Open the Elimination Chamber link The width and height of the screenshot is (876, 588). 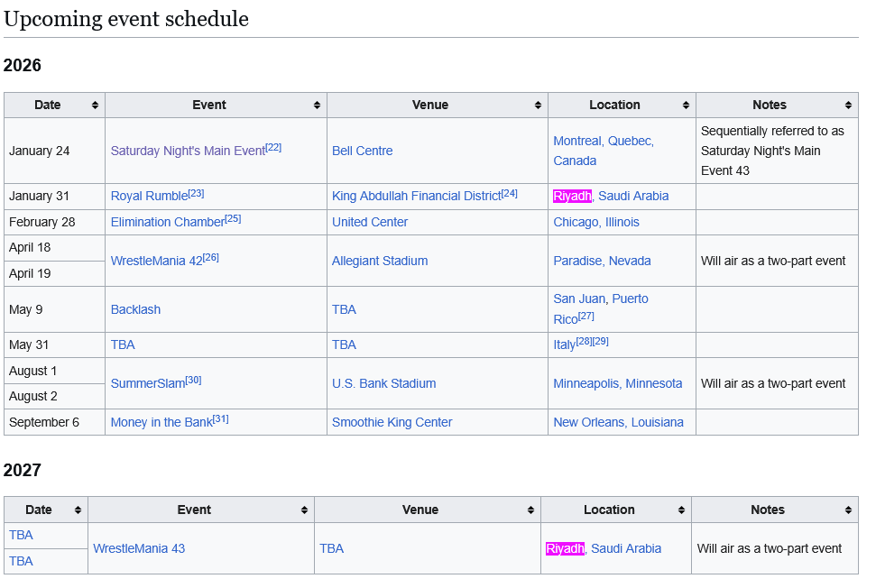coord(168,222)
